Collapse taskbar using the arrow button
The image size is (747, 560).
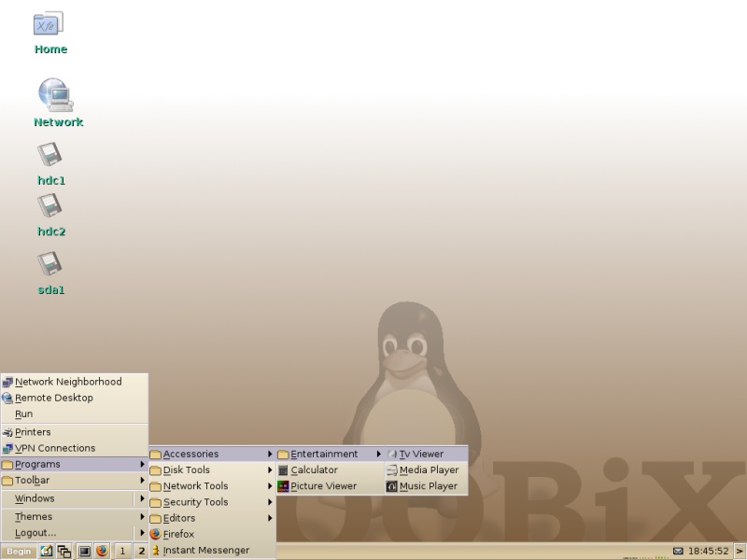coord(740,552)
